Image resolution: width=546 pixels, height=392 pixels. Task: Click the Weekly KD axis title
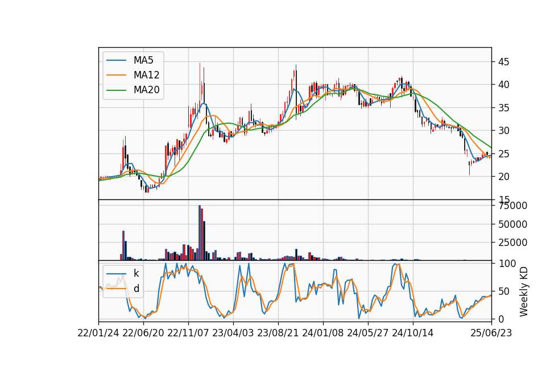pyautogui.click(x=523, y=291)
